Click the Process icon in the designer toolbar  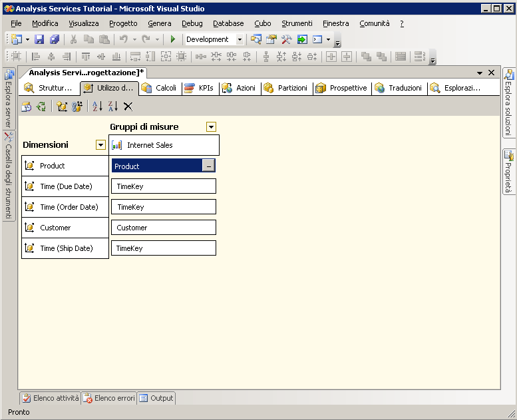pyautogui.click(x=27, y=106)
